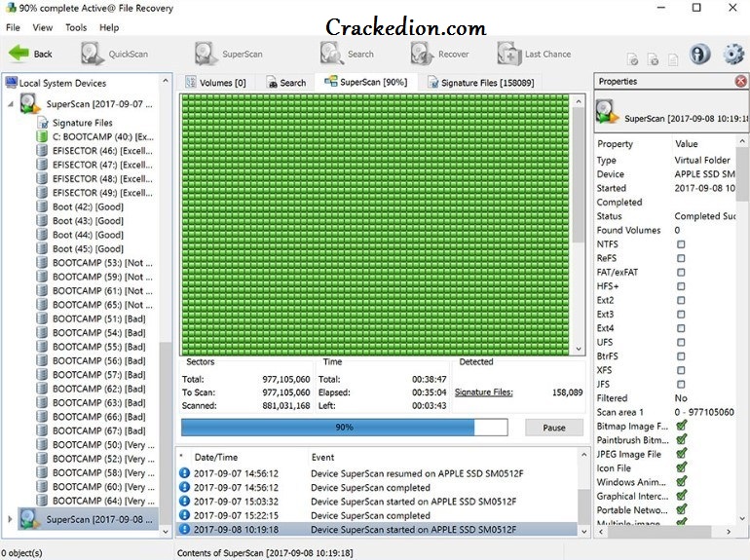The height and width of the screenshot is (560, 750).
Task: Open the settings gear icon
Action: [732, 54]
